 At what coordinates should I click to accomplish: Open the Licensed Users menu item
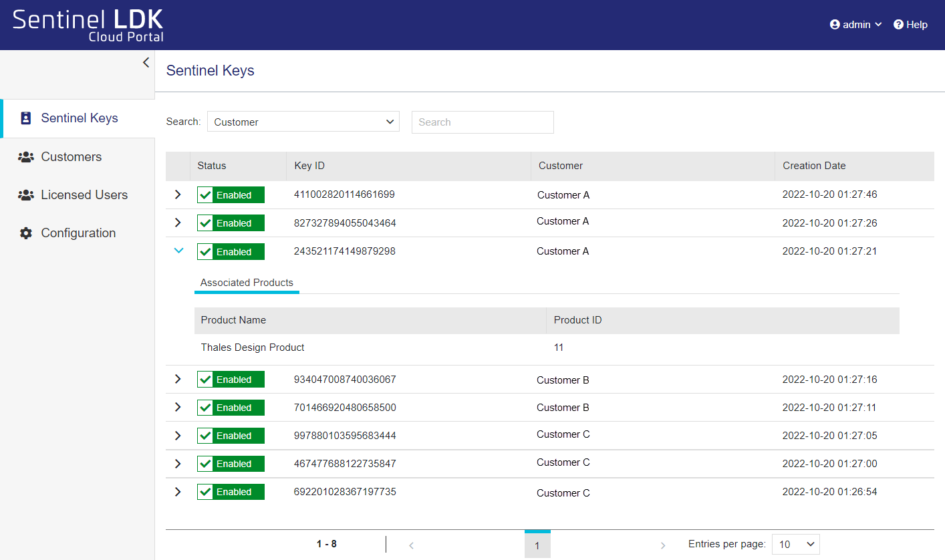click(x=84, y=195)
